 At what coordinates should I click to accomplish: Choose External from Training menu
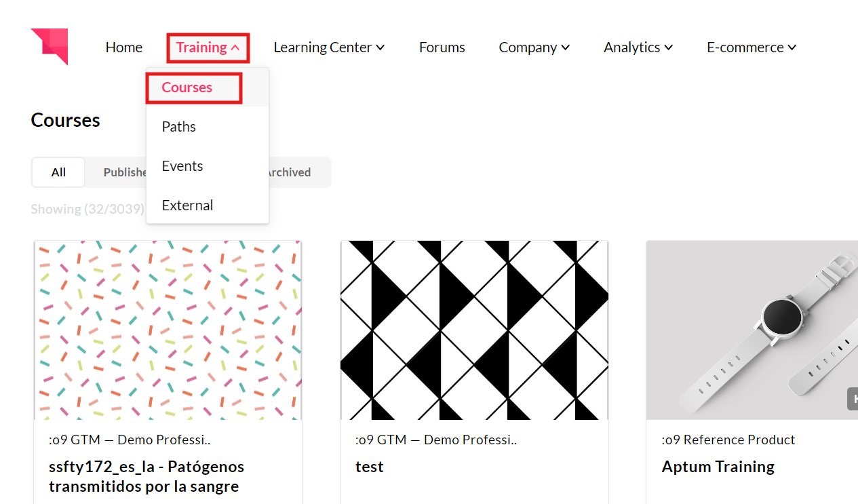187,206
